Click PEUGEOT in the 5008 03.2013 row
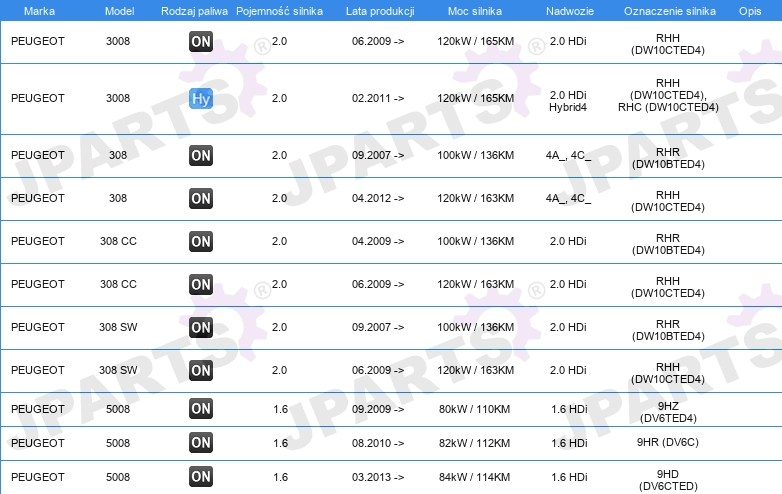 [38, 477]
